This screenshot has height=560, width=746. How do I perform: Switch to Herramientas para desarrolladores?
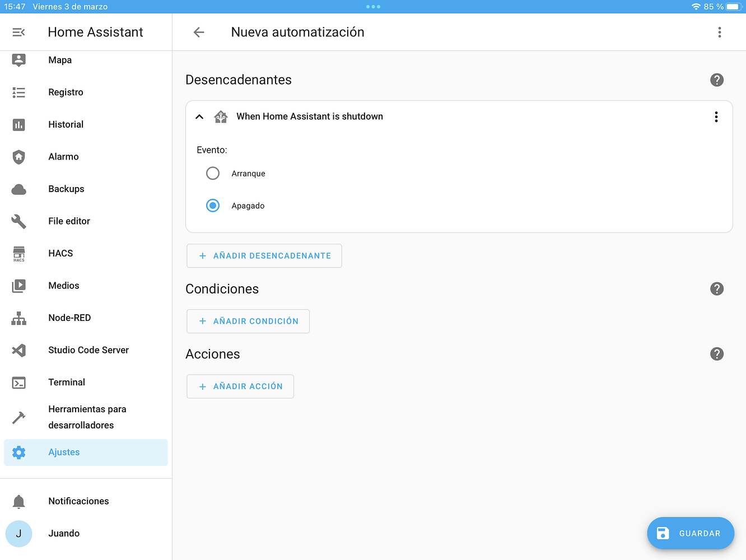18,417
